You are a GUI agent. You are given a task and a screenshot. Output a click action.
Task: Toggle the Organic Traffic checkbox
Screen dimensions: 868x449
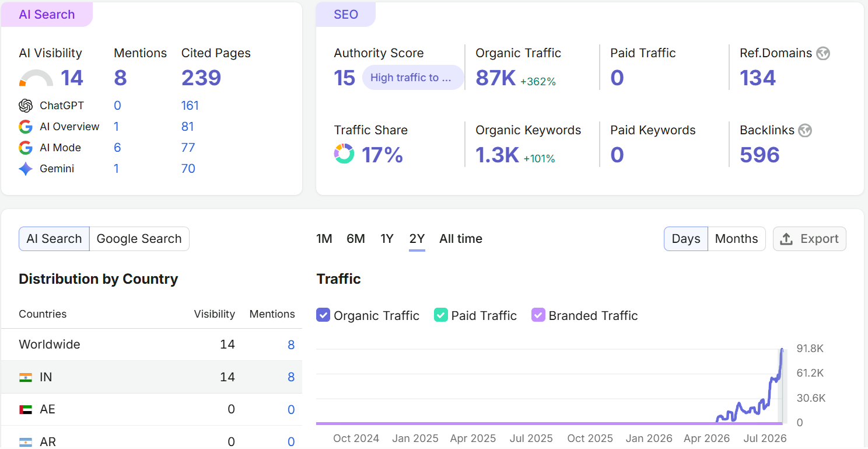click(323, 315)
